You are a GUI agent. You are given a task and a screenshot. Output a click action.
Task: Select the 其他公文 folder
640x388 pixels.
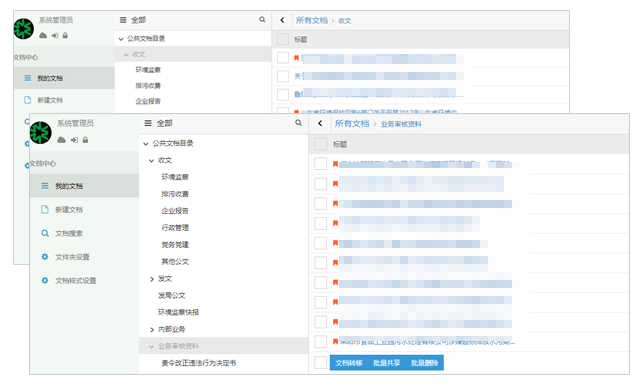(x=175, y=262)
